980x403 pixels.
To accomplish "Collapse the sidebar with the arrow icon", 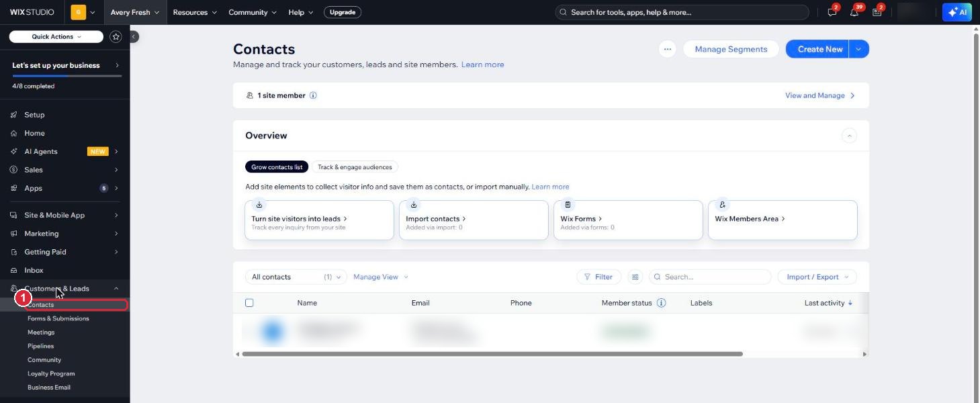I will tap(134, 37).
